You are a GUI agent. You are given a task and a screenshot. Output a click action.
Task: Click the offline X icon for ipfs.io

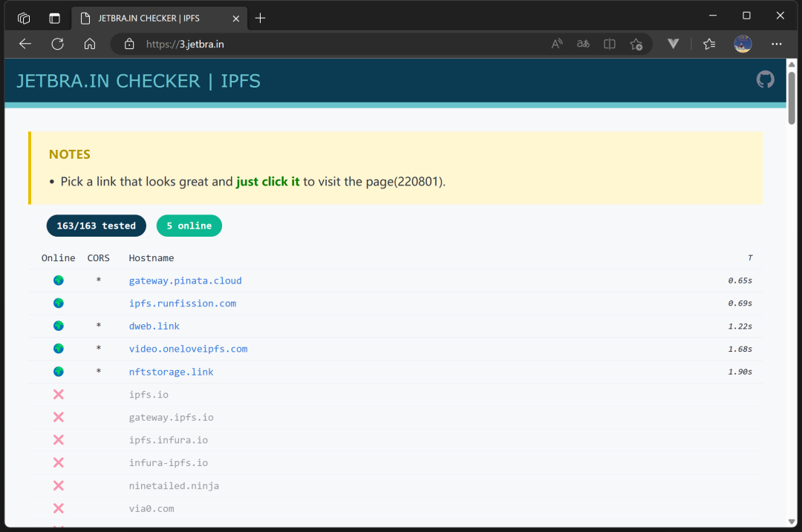point(59,395)
